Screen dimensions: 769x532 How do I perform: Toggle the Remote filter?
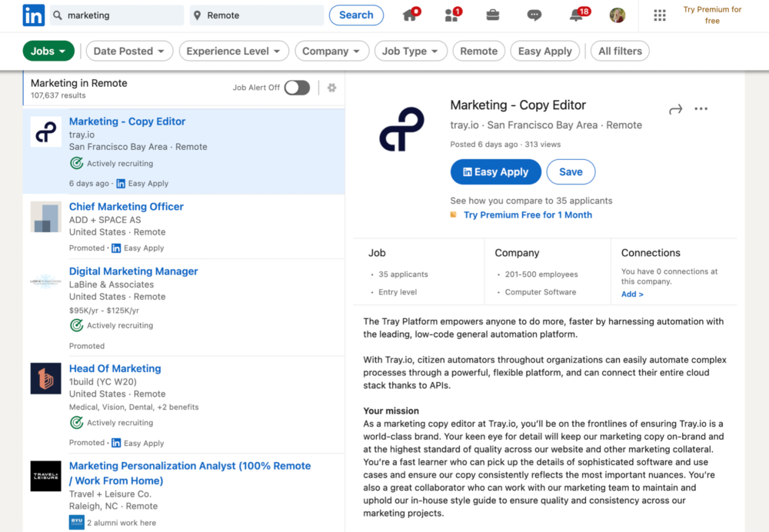478,51
